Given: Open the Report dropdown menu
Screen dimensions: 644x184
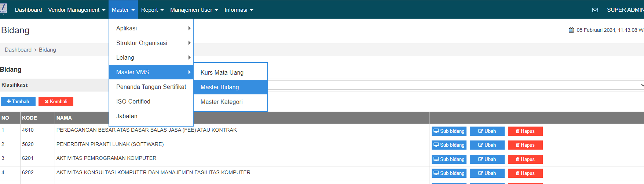Looking at the screenshot, I should tap(152, 10).
